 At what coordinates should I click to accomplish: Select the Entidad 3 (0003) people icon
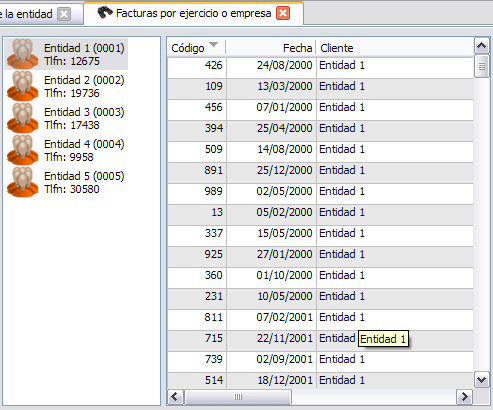[x=23, y=118]
